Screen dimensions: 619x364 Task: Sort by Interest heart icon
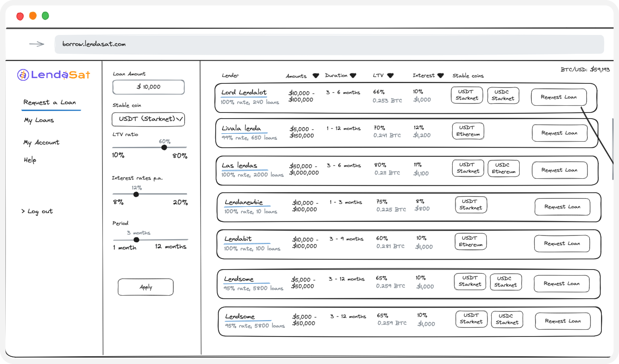coord(441,75)
